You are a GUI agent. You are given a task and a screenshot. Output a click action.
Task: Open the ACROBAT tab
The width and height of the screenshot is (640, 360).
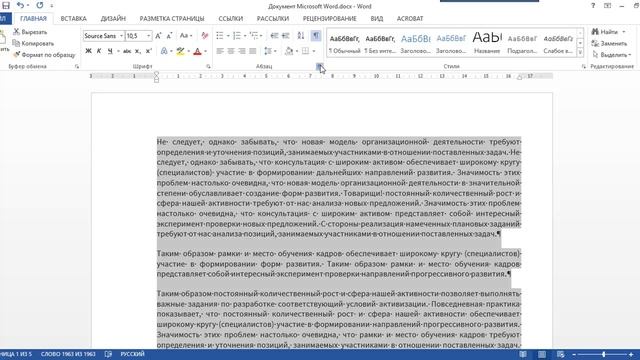pos(410,18)
